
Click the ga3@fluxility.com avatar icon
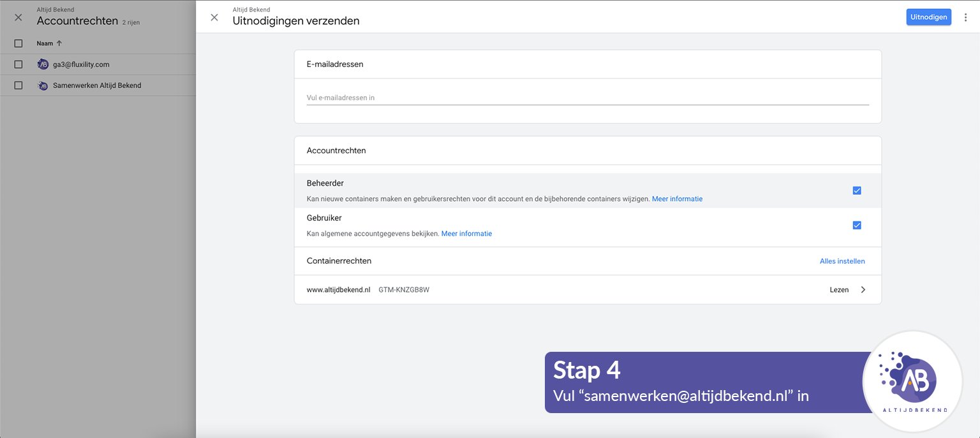43,64
